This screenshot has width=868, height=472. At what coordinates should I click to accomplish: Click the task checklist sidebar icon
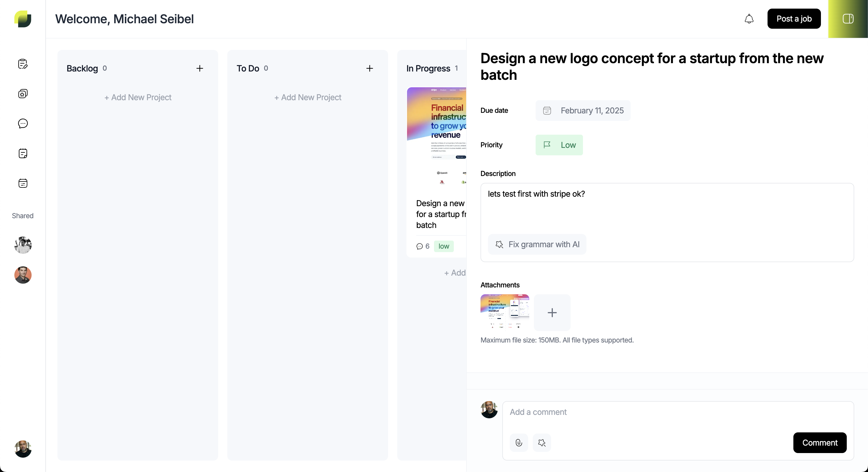point(23,153)
